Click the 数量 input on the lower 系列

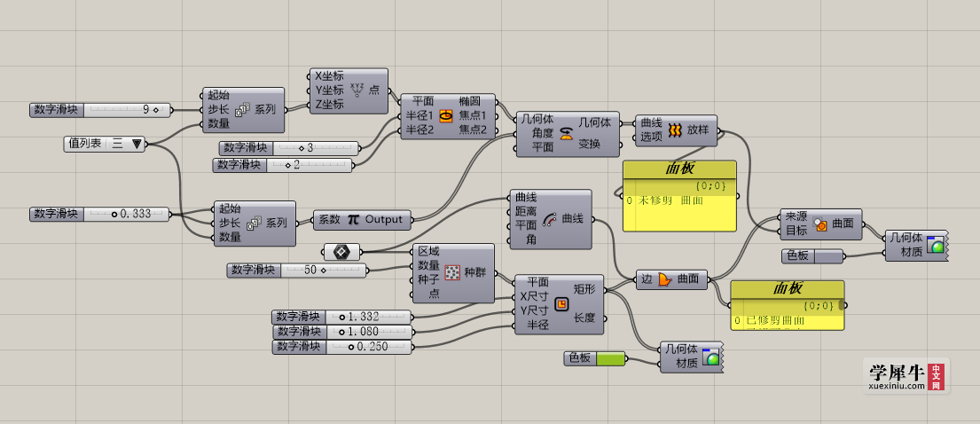(x=230, y=237)
